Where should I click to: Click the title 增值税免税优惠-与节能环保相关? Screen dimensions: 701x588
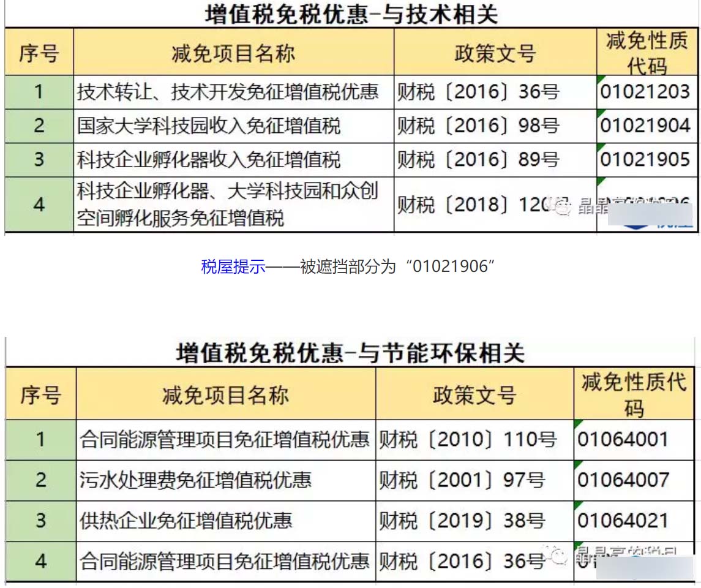click(350, 353)
